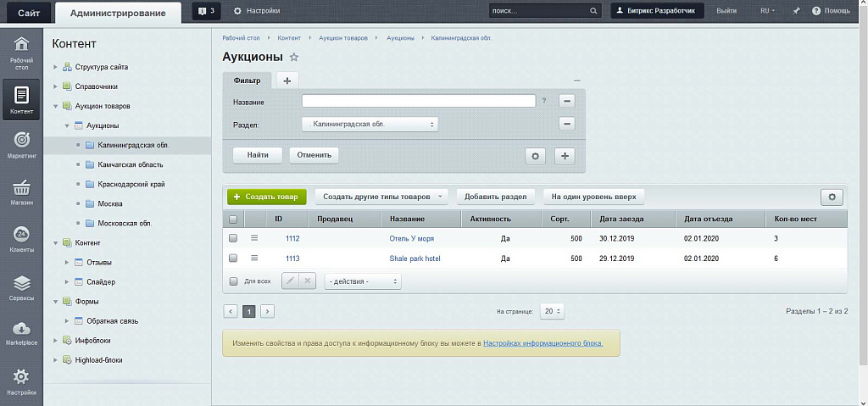Add Аукционы page to favorites star

(x=294, y=57)
